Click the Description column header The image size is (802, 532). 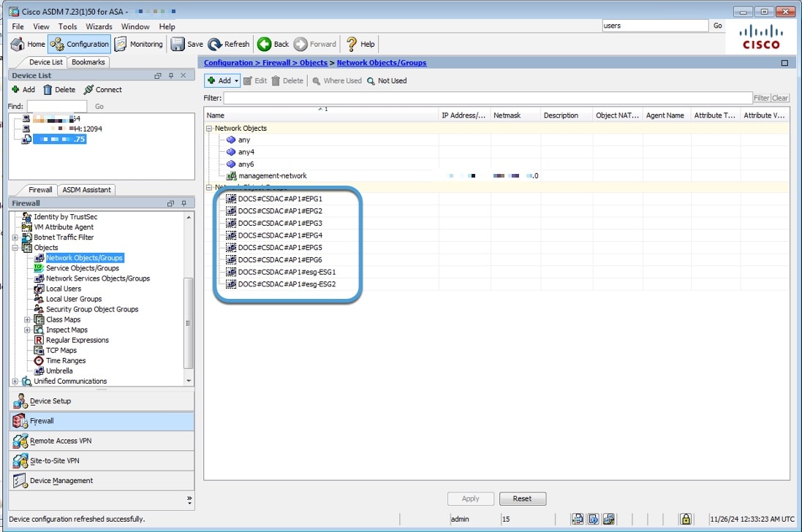[x=566, y=115]
